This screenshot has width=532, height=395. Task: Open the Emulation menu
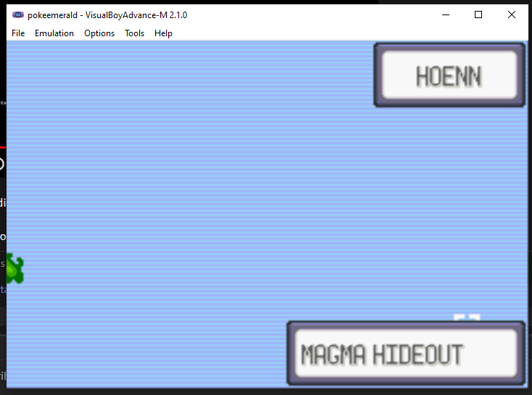(54, 33)
